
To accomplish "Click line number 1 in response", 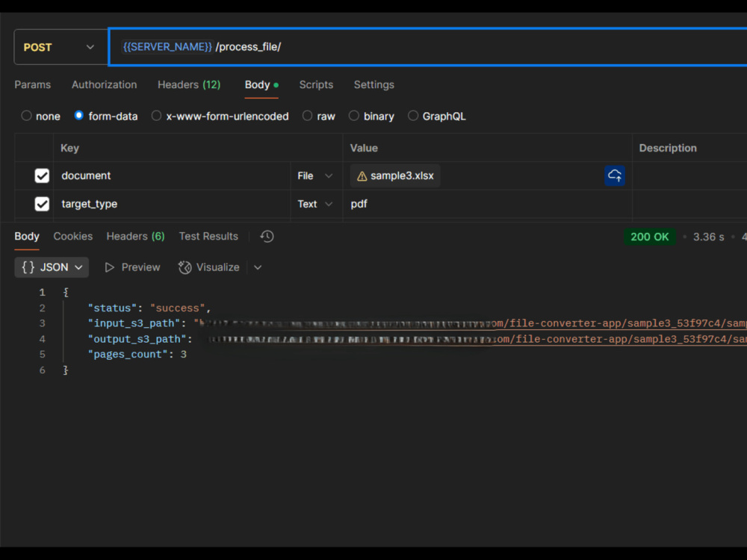I will pos(43,293).
